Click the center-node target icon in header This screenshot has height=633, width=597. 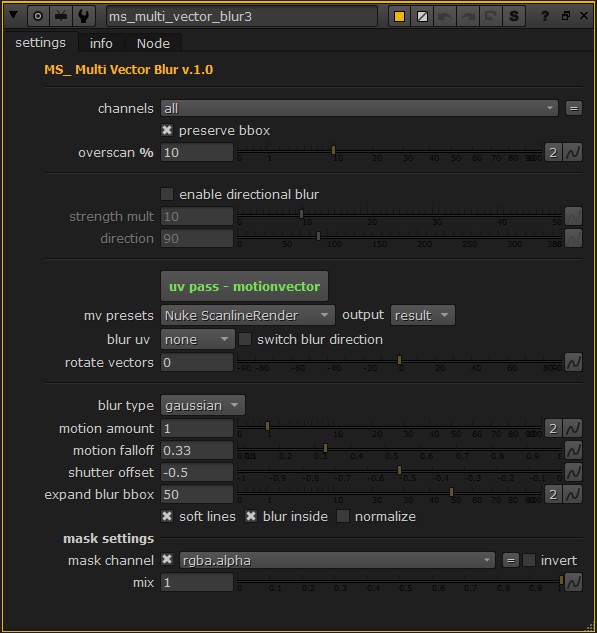pyautogui.click(x=38, y=16)
